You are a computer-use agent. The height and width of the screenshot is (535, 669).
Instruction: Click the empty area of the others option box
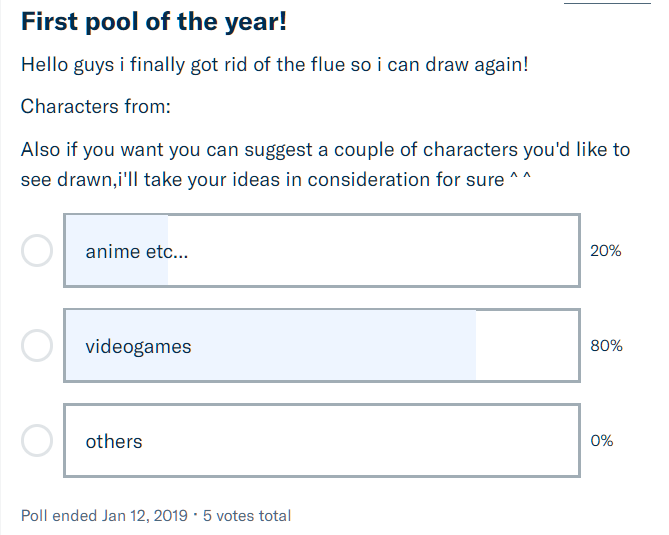[360, 440]
